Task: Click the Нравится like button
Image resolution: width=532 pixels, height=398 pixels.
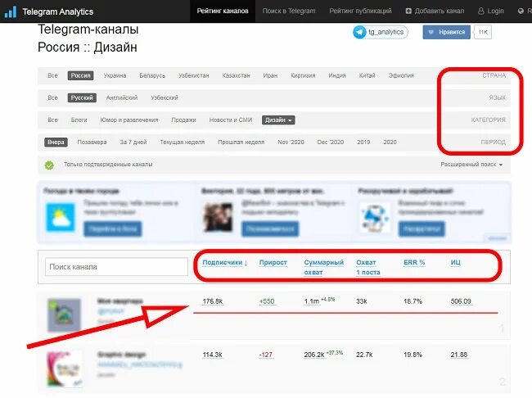Action: click(x=446, y=32)
